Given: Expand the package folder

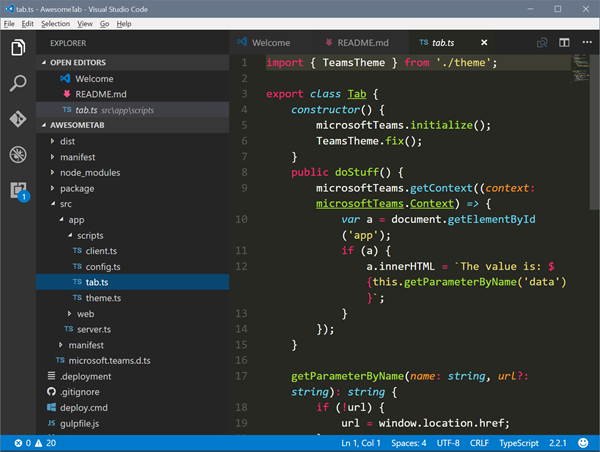Looking at the screenshot, I should point(52,188).
